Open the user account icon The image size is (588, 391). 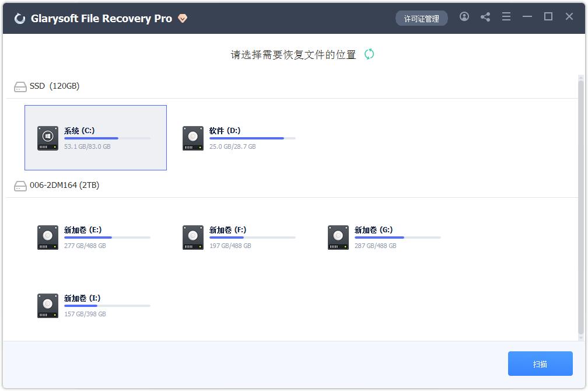[464, 16]
